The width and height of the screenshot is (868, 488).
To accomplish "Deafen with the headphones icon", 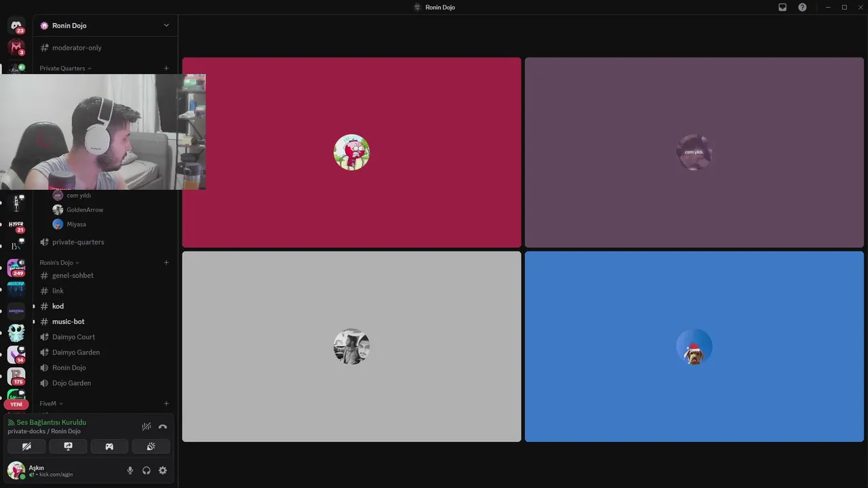I will pos(146,470).
